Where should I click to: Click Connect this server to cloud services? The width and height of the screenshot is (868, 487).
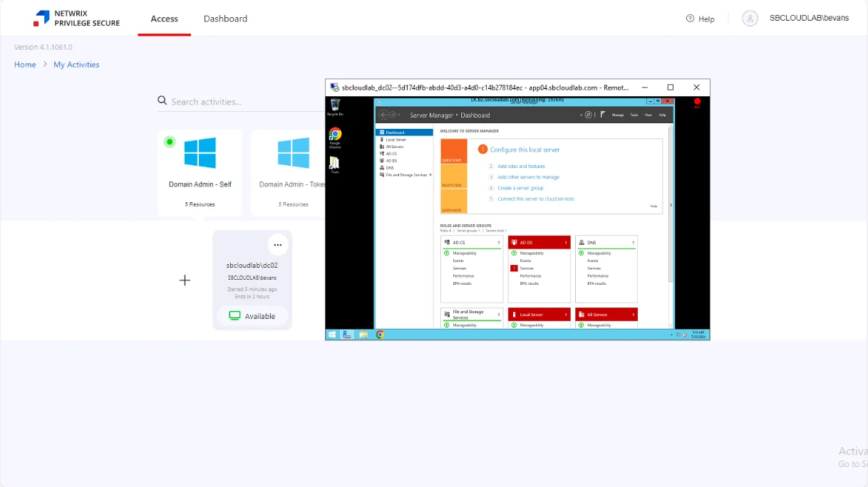click(536, 199)
